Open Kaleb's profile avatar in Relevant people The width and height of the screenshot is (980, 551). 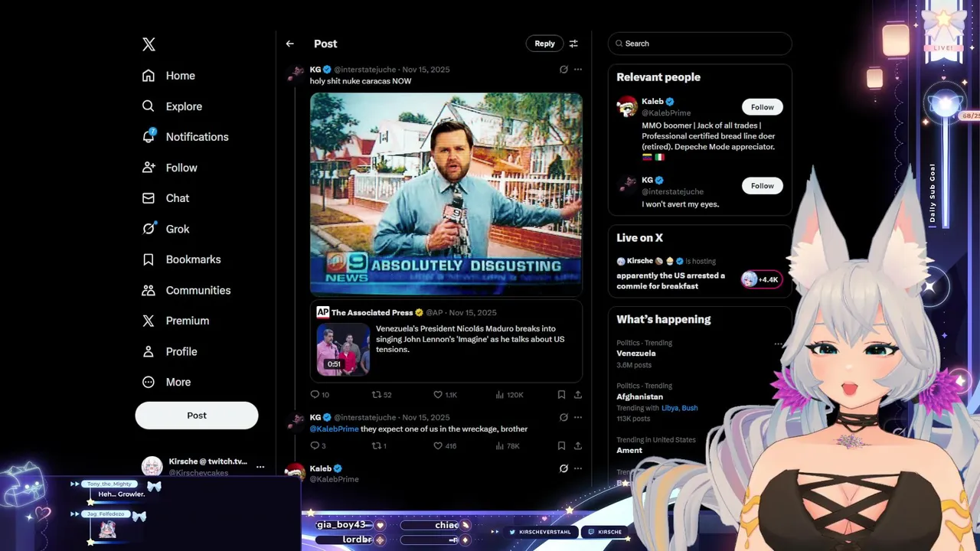click(627, 107)
